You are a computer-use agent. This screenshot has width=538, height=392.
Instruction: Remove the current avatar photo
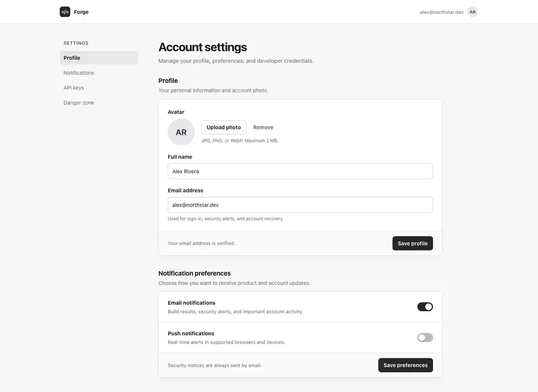(263, 127)
